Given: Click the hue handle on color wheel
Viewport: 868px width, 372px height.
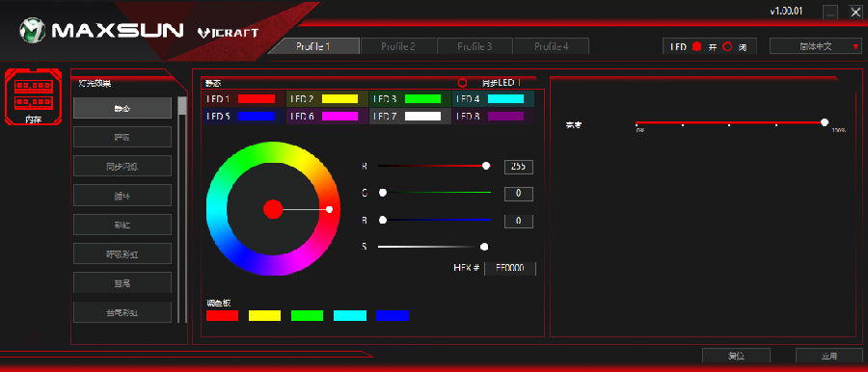Looking at the screenshot, I should coord(330,209).
